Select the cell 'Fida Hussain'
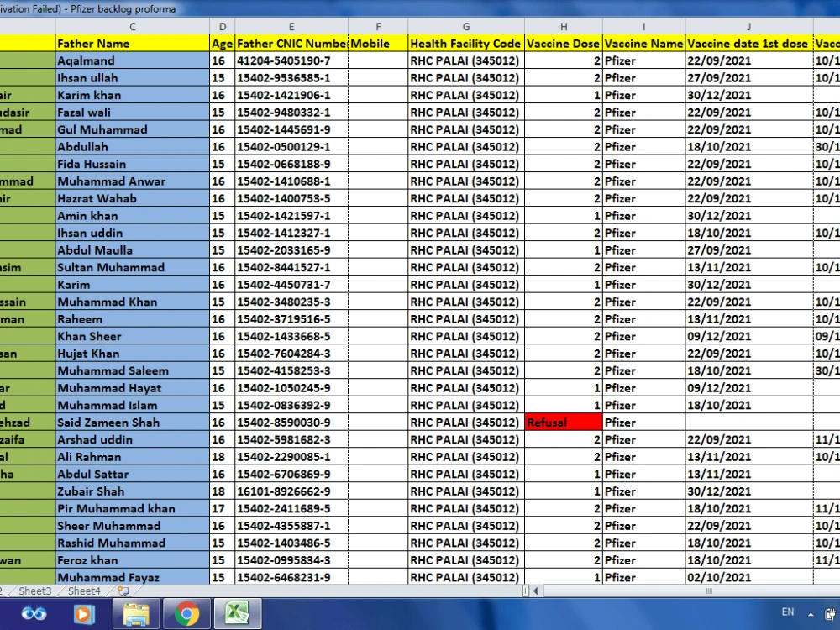Screen dimensions: 840x630 pyautogui.click(x=133, y=164)
